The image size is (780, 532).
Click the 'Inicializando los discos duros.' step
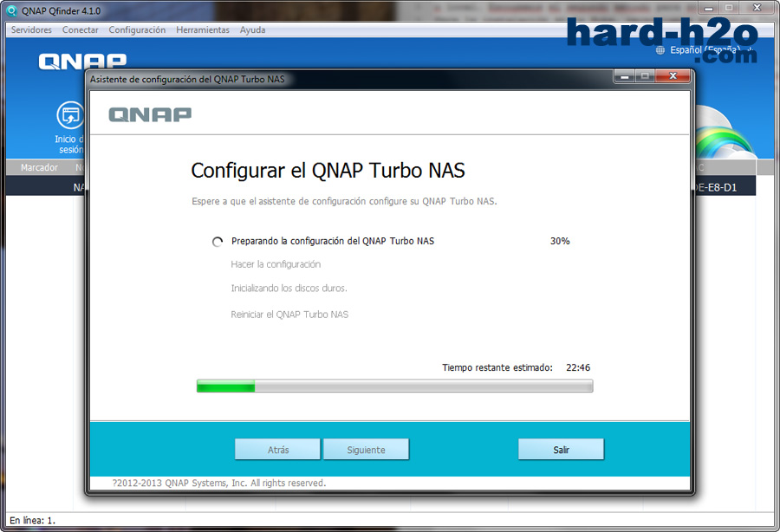(x=289, y=289)
